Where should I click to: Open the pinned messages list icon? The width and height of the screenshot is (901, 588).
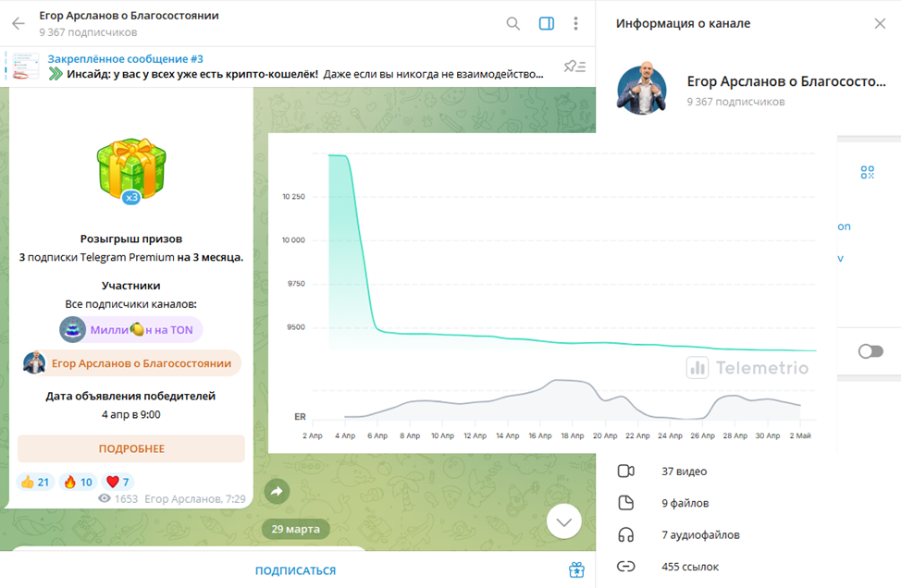(x=574, y=67)
